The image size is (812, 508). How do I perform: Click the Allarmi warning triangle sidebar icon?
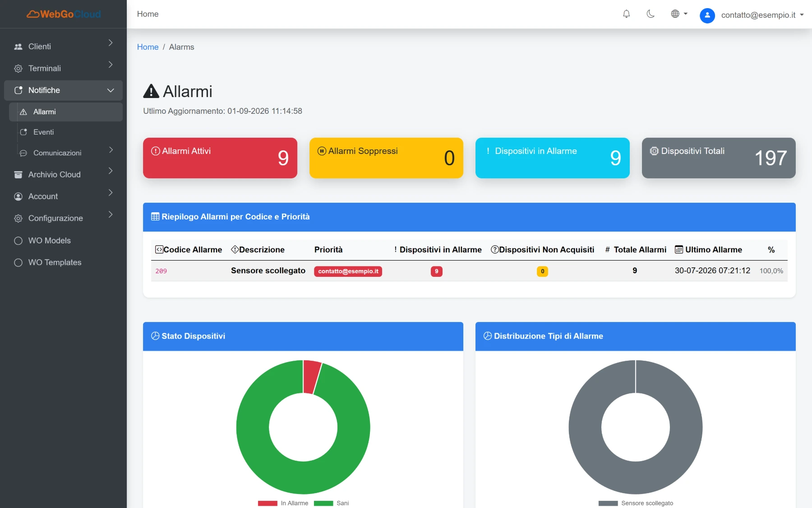pos(23,112)
